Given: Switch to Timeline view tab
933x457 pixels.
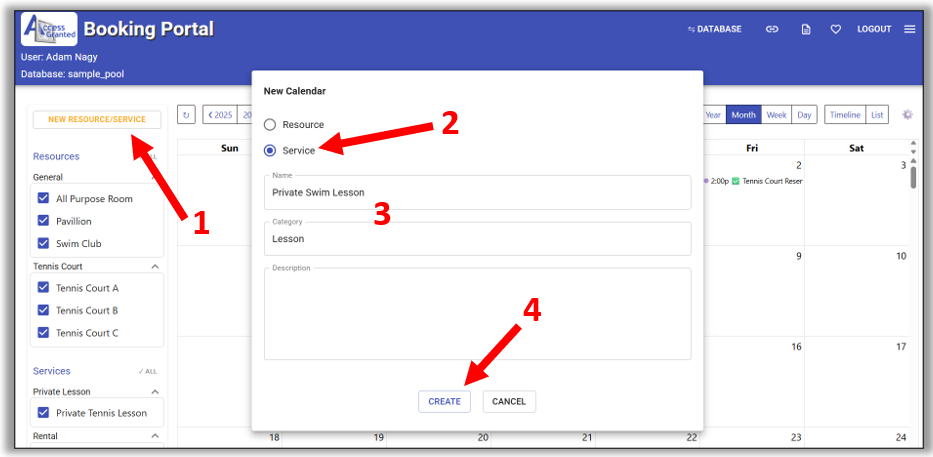Looking at the screenshot, I should pyautogui.click(x=844, y=115).
